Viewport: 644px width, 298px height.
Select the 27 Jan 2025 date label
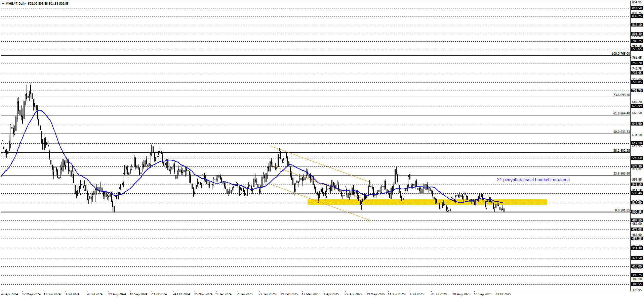267,294
